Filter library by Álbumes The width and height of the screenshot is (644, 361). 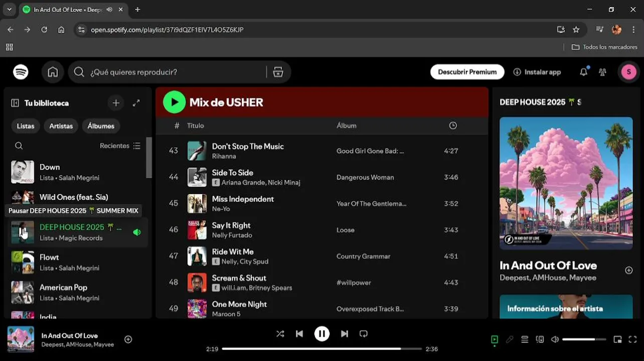point(101,126)
